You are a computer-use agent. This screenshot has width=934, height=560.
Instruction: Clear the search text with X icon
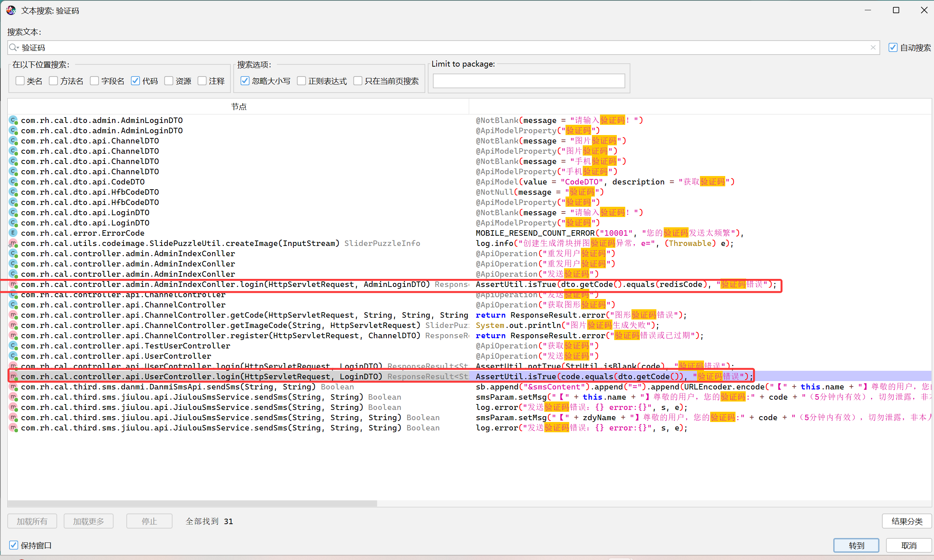[x=873, y=48]
